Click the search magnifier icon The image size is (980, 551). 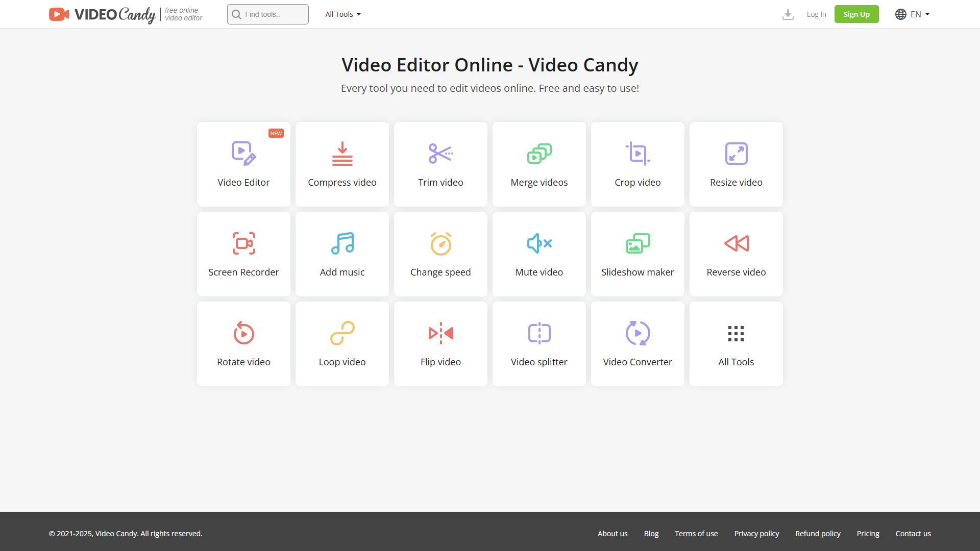click(236, 14)
